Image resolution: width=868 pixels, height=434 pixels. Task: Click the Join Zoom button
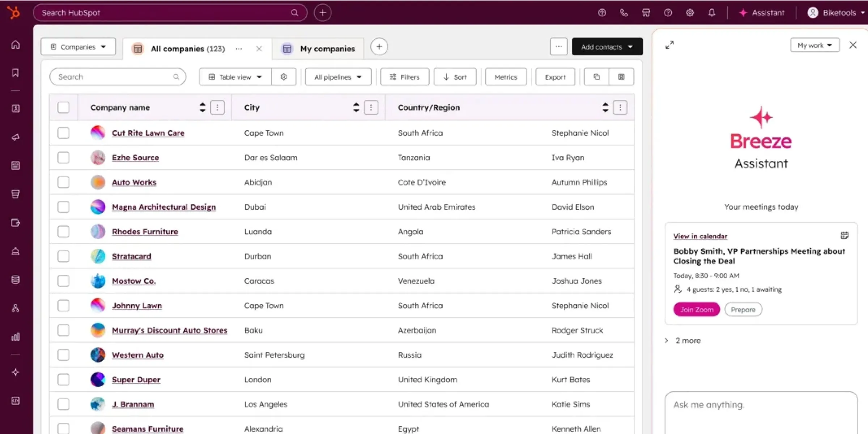[x=696, y=310]
